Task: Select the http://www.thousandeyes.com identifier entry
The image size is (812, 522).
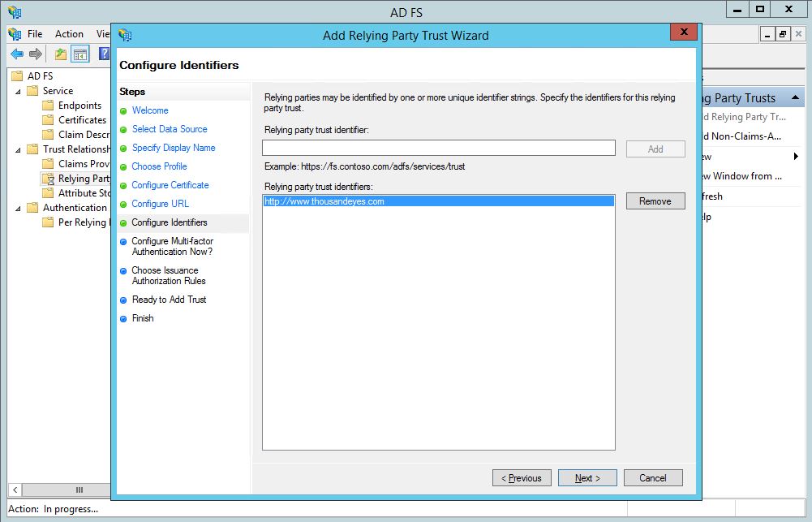Action: point(324,201)
